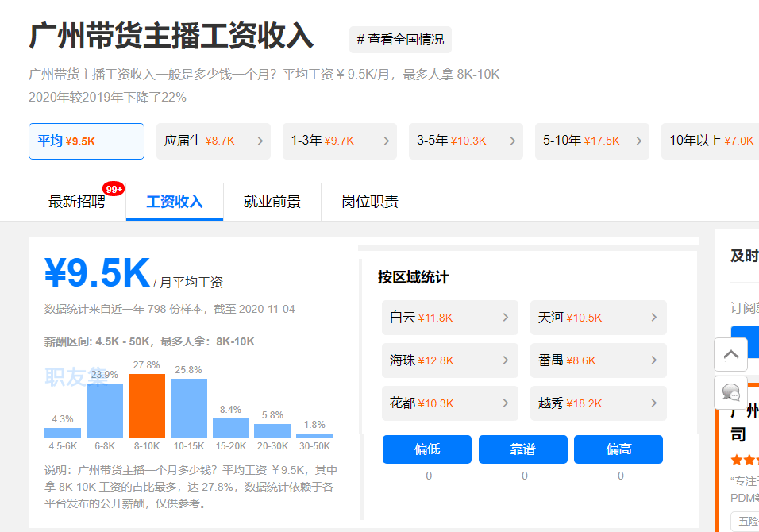
Task: Select the 平均 ¥9.5K card
Action: (x=86, y=141)
